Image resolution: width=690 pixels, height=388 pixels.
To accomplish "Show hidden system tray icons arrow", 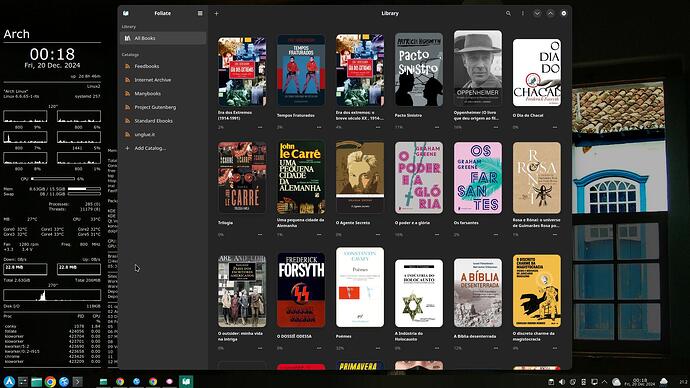I will [604, 382].
